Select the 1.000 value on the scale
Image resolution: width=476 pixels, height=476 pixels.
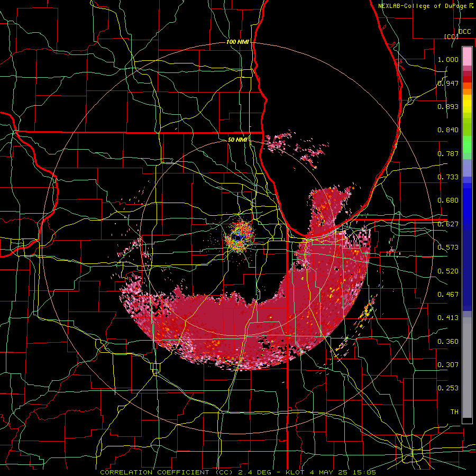(448, 59)
